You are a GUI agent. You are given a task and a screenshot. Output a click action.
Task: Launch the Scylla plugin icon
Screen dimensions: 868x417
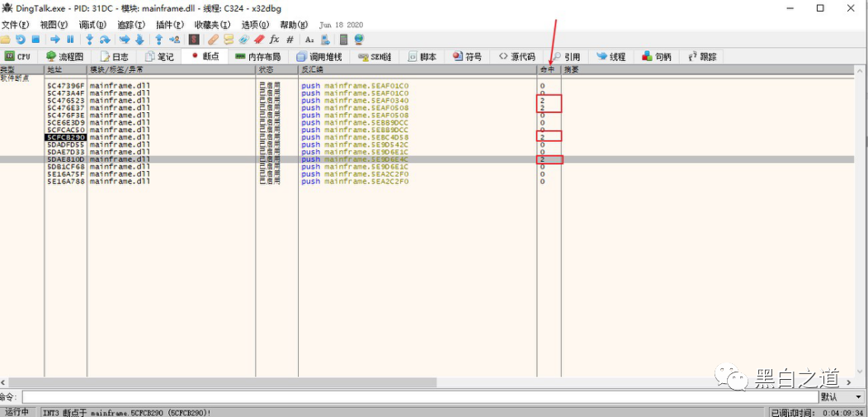(194, 40)
